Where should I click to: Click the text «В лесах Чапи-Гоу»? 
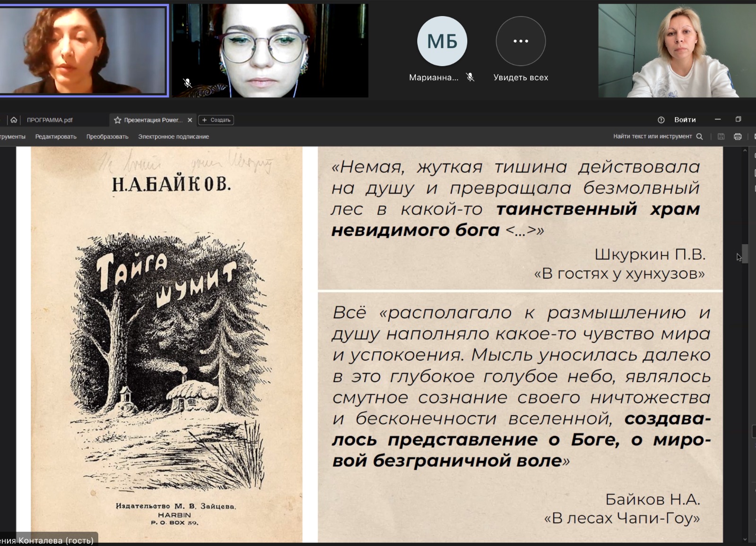coord(622,518)
